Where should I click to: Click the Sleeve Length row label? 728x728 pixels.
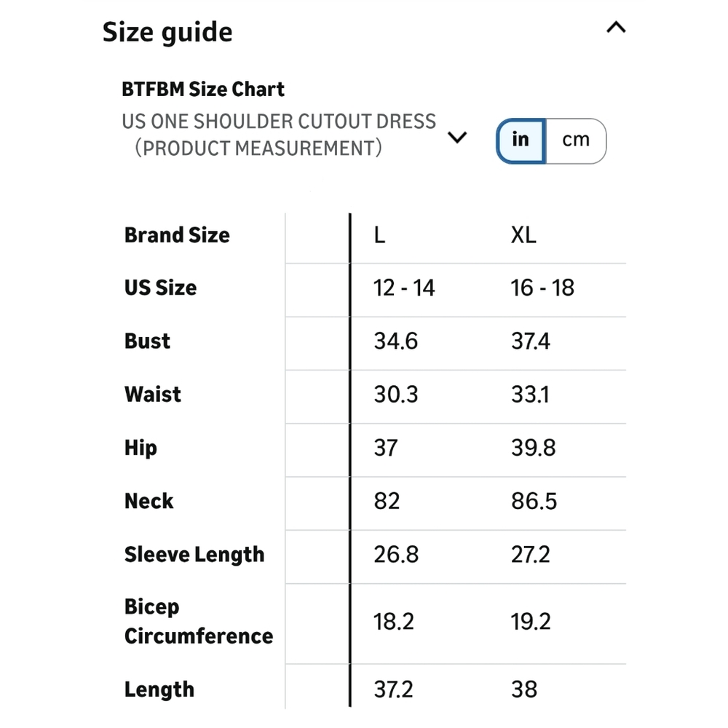tap(194, 555)
